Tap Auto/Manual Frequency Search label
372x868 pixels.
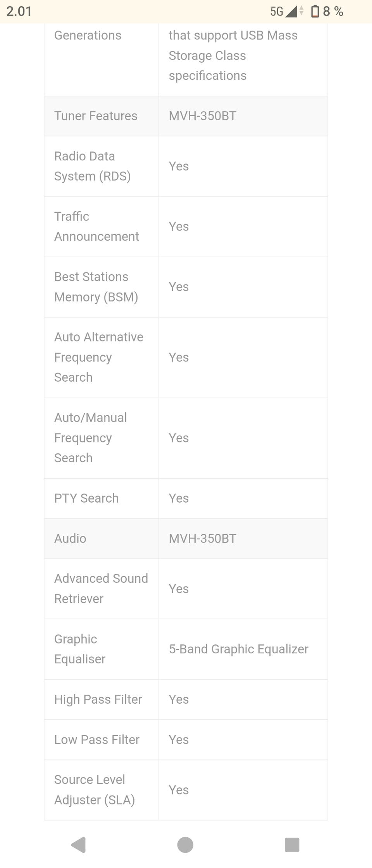90,437
